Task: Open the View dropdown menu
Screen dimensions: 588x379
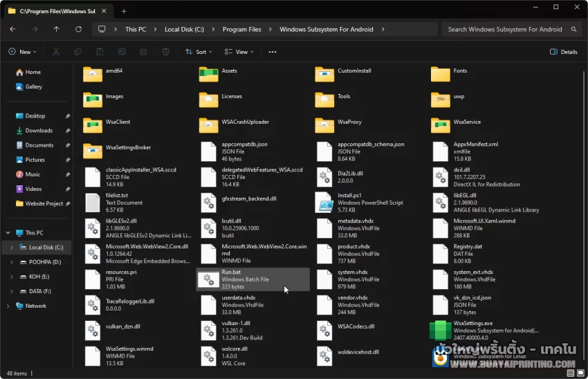Action: point(238,52)
